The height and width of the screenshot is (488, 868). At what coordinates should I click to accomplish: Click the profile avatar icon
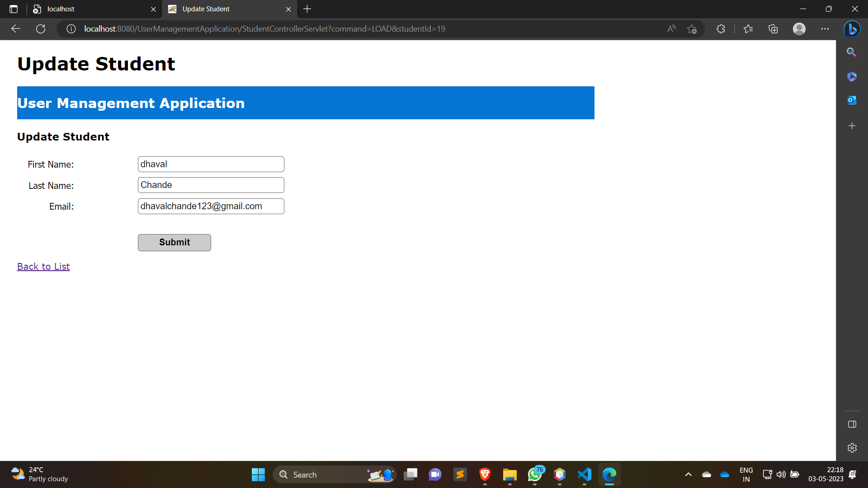click(799, 28)
